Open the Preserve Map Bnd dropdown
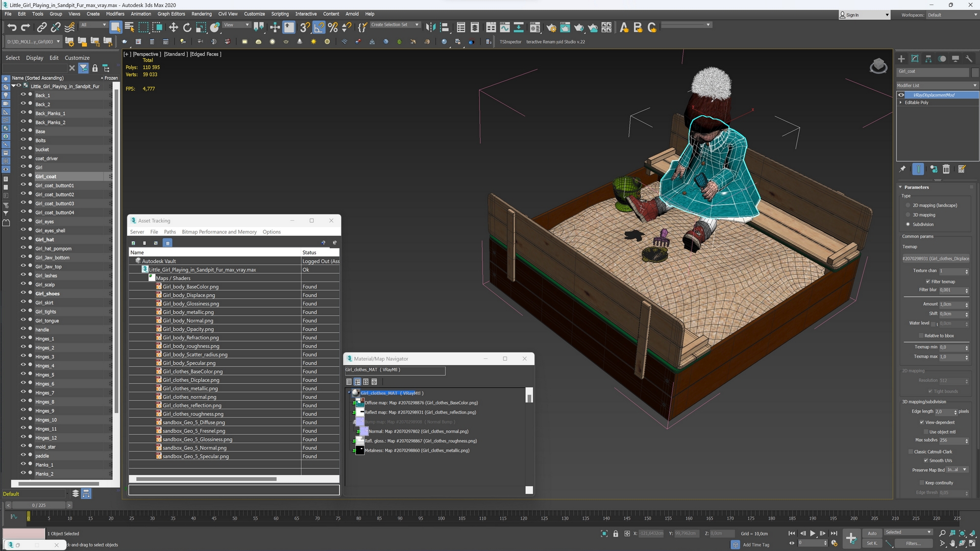The image size is (980, 551). pos(957,470)
